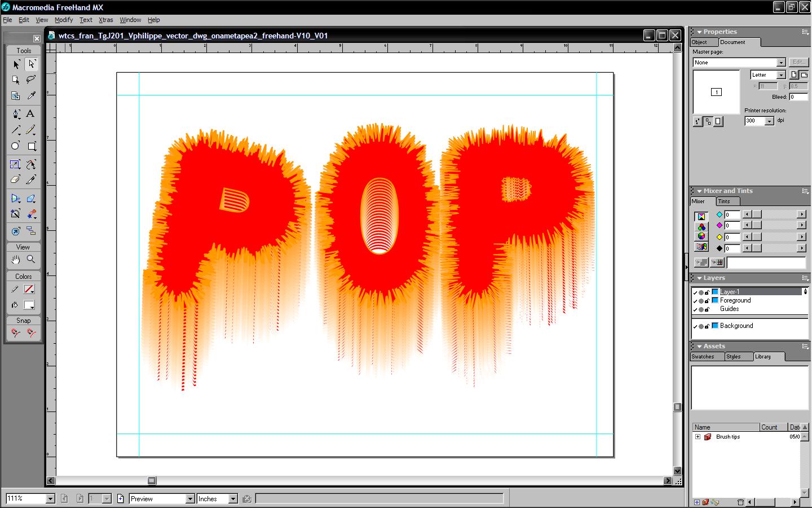Switch to the Tints tab
This screenshot has height=508, width=812.
coord(724,202)
